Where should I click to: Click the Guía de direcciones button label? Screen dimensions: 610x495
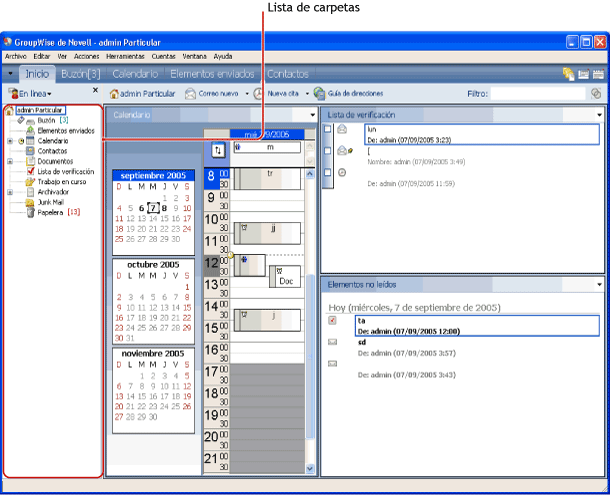(356, 94)
